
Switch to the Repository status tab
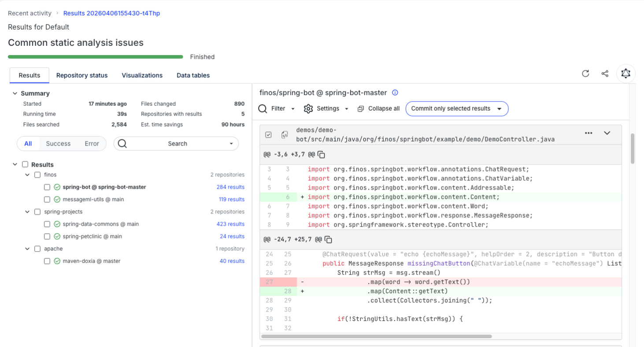pyautogui.click(x=82, y=75)
